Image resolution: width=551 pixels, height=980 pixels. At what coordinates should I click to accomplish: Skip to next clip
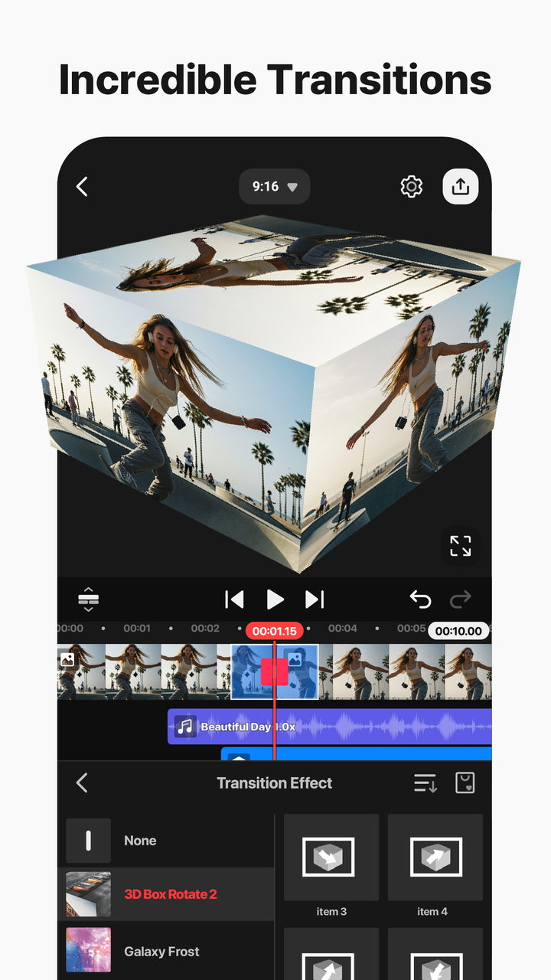tap(315, 599)
